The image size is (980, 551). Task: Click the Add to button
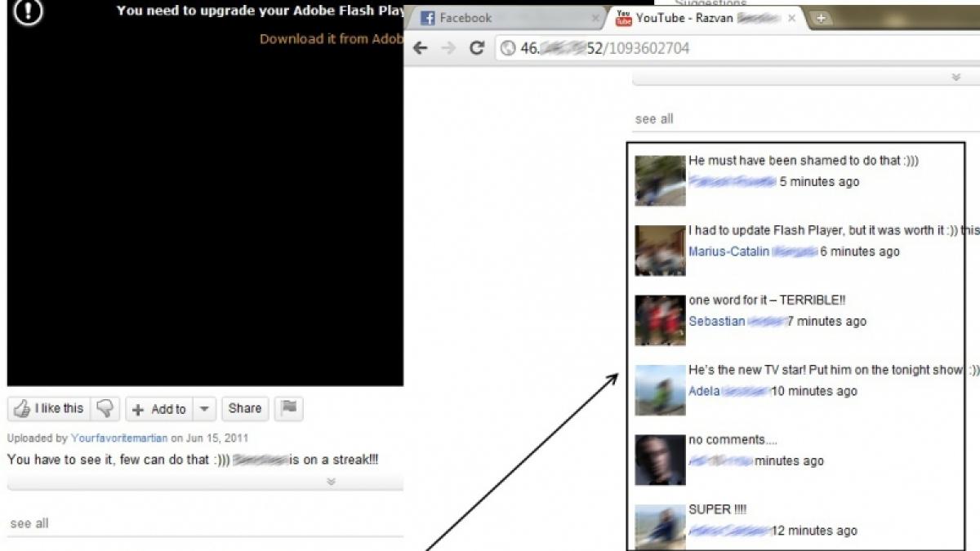(x=159, y=409)
